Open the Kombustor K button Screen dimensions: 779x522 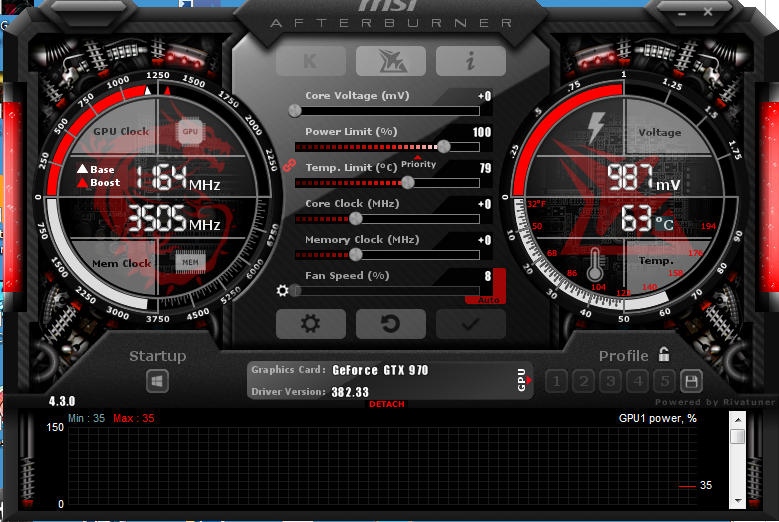pyautogui.click(x=311, y=61)
